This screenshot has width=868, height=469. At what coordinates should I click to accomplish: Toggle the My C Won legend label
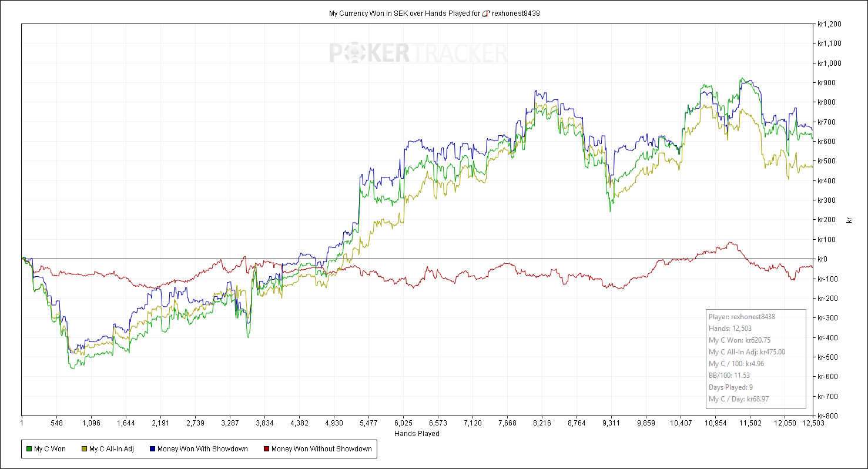point(49,449)
